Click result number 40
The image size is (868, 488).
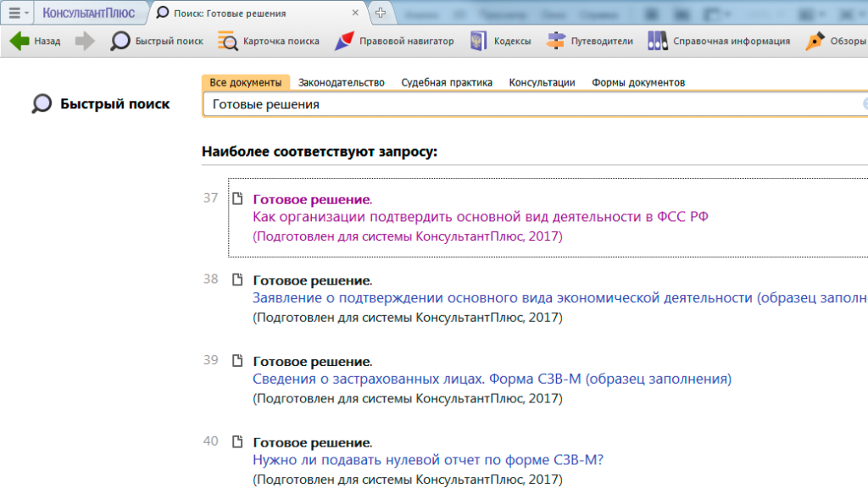[x=210, y=441]
